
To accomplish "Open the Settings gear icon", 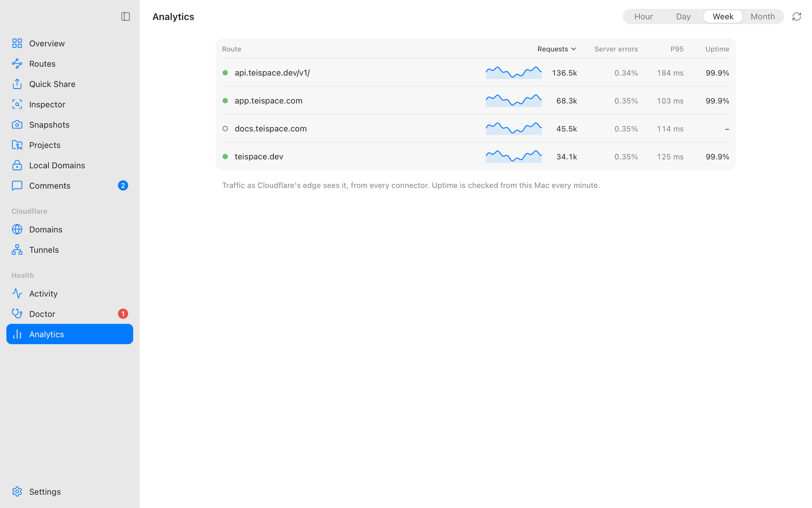I will (x=17, y=491).
